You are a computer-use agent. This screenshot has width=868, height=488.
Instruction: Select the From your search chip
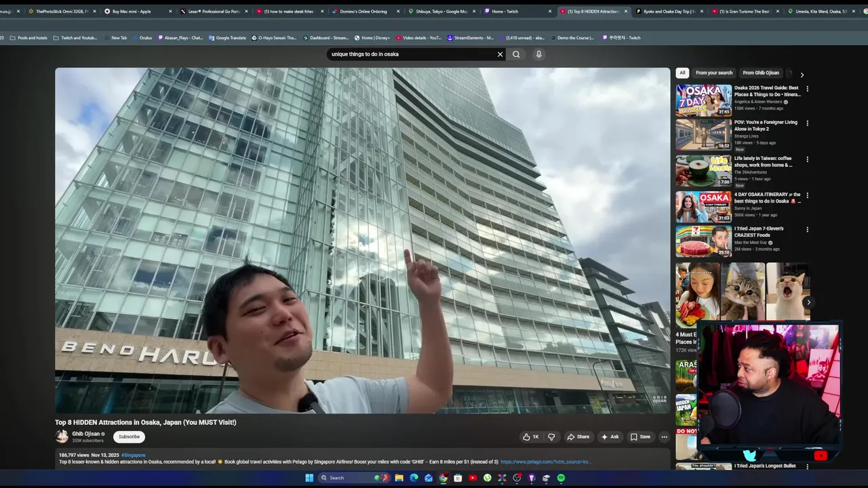pyautogui.click(x=714, y=73)
